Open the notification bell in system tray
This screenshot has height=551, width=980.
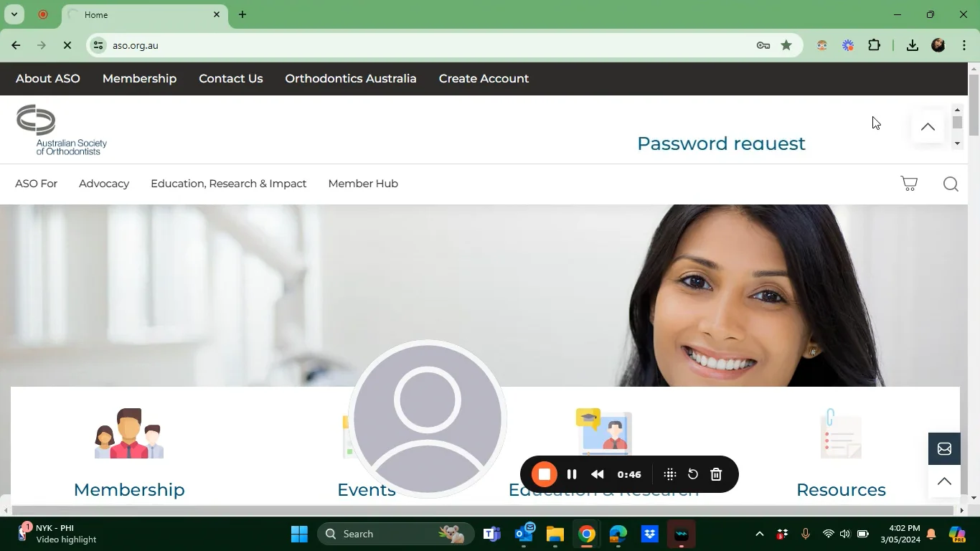pos(931,534)
